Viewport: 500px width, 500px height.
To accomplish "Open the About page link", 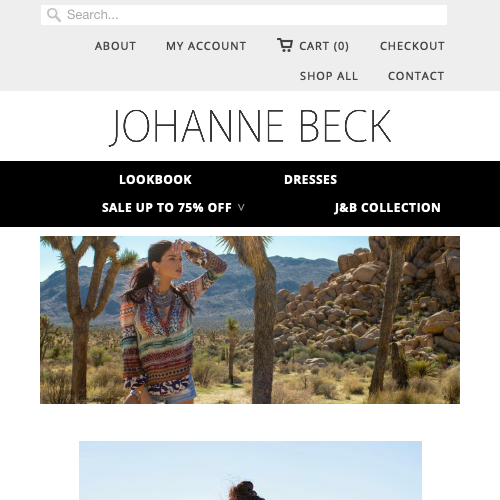I will click(x=115, y=46).
